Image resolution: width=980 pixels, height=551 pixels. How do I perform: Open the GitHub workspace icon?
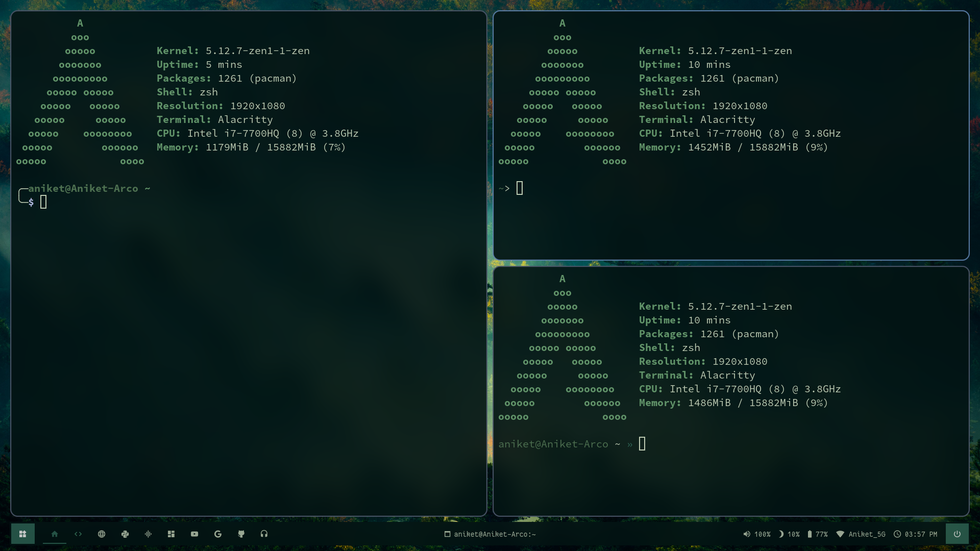[241, 534]
